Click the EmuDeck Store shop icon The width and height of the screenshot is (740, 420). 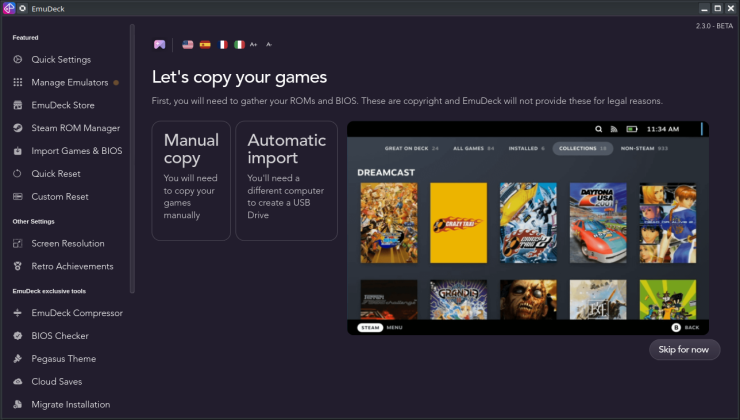[x=18, y=105]
